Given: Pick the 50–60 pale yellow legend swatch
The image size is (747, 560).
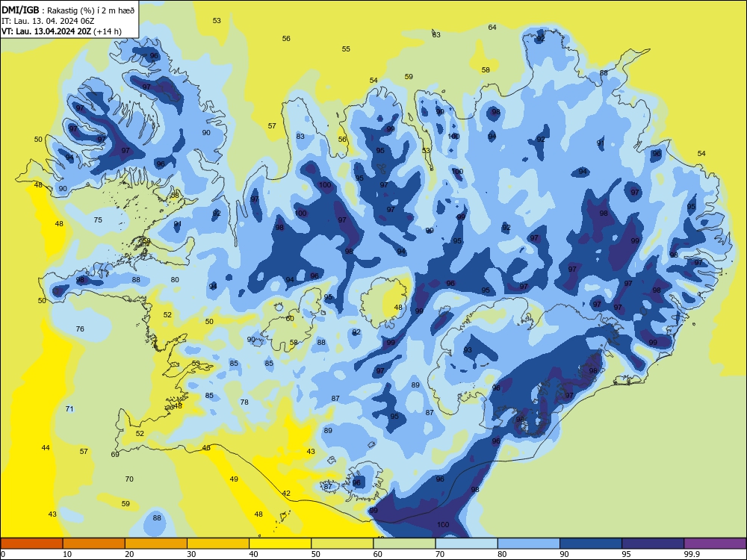Looking at the screenshot, I should coord(342,544).
